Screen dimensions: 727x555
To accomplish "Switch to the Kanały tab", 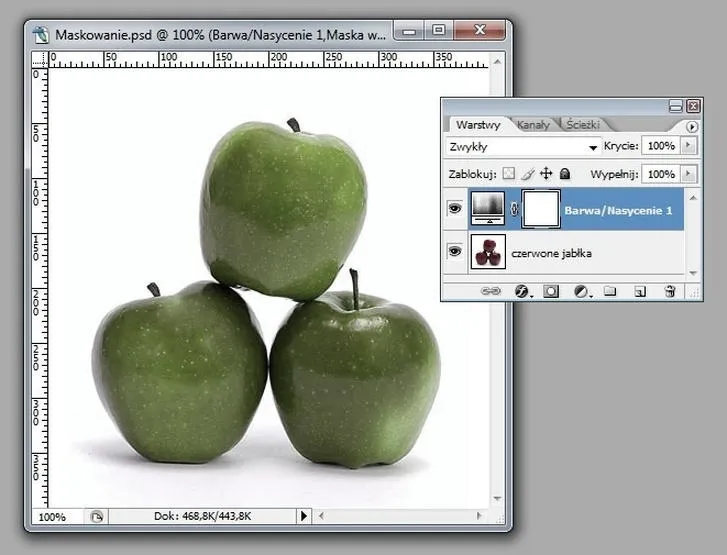I will tap(533, 125).
